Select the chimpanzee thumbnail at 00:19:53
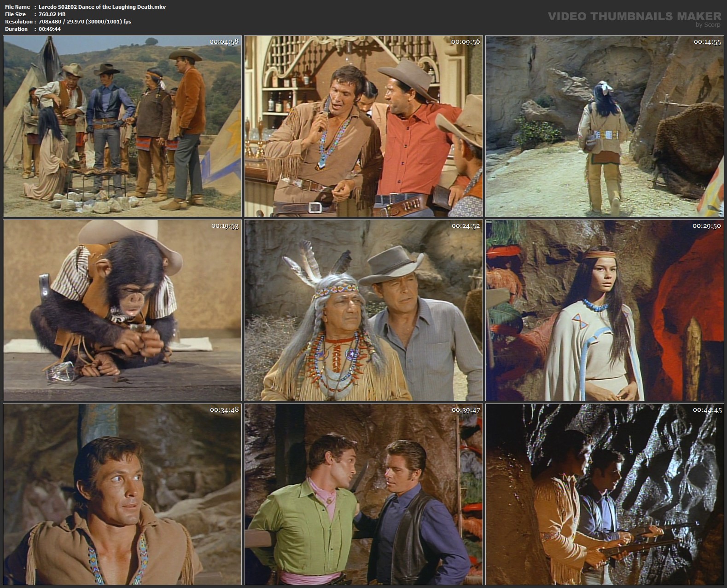 click(122, 310)
